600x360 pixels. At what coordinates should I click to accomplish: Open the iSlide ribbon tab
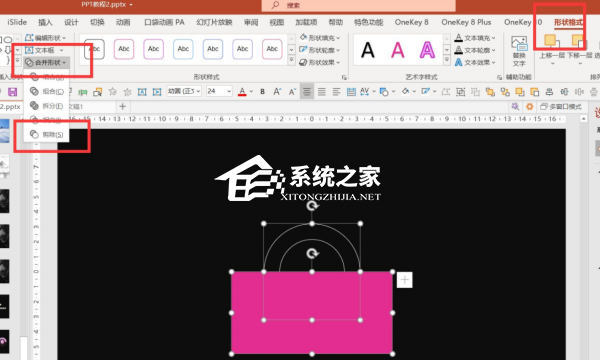click(x=17, y=22)
